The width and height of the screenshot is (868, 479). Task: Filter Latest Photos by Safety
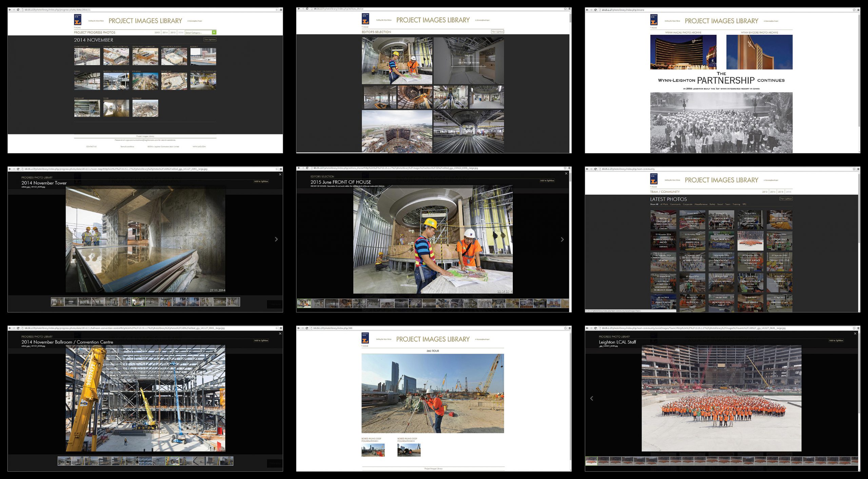(712, 204)
